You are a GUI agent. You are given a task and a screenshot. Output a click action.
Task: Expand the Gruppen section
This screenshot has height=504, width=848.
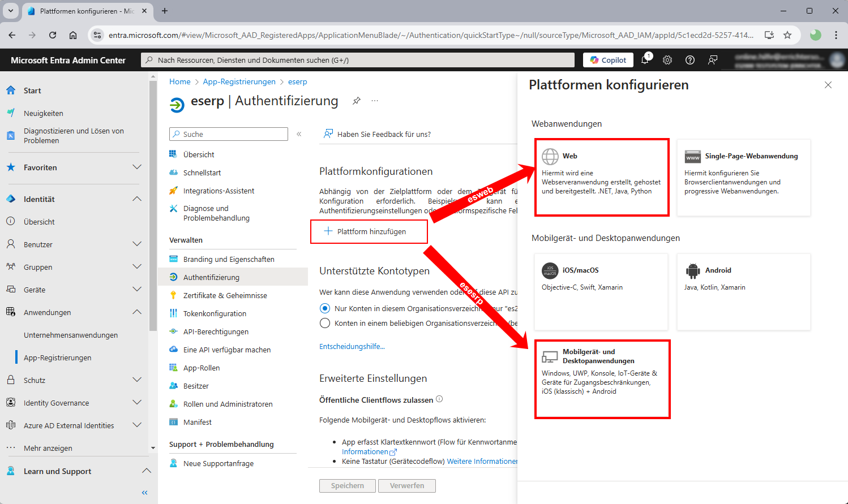point(136,267)
